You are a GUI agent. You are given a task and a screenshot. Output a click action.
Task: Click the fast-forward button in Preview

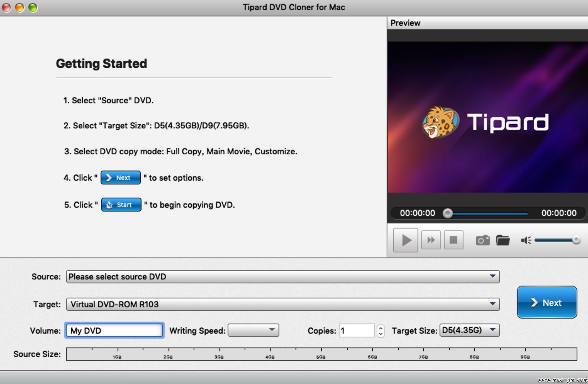[431, 240]
